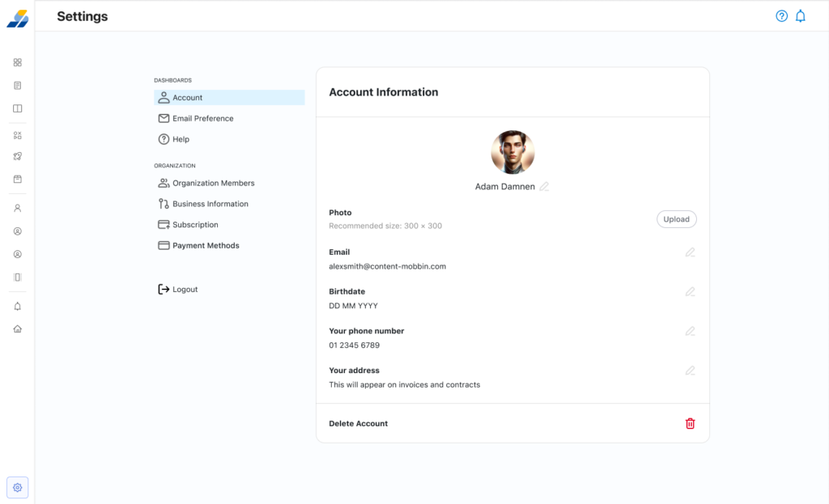Click the pencil icon to edit Email

click(x=690, y=252)
